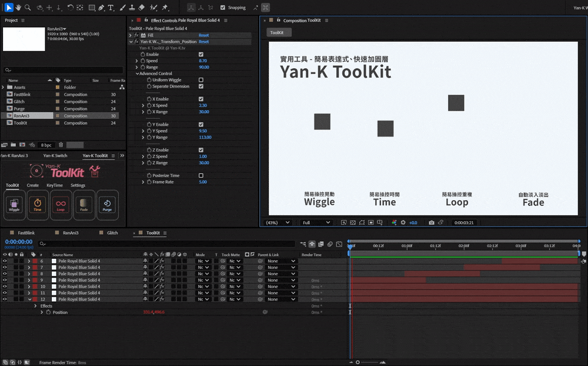Select the Zoom magnifier tool
This screenshot has width=588, height=366.
[x=28, y=8]
